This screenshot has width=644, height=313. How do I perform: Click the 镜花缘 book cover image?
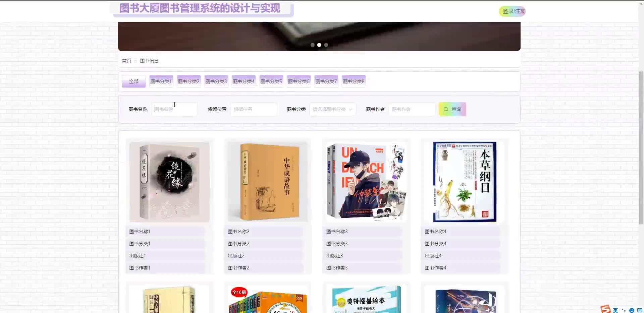[169, 182]
